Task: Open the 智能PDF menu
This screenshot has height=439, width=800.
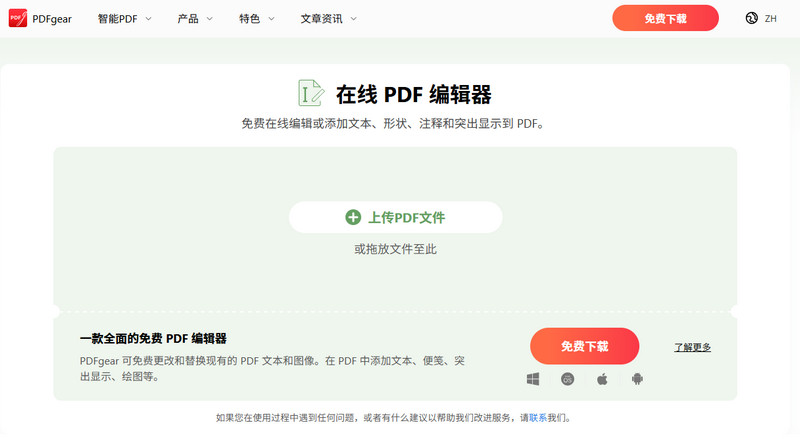Action: [x=124, y=19]
